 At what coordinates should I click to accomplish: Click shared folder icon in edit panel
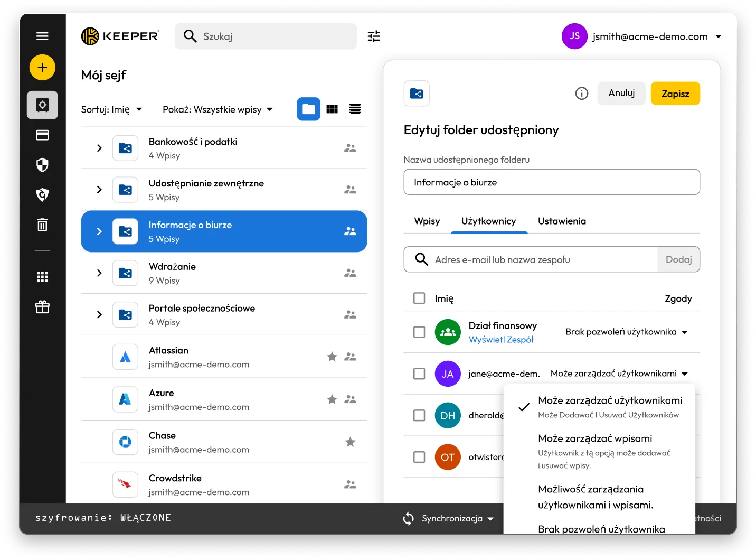(x=417, y=94)
